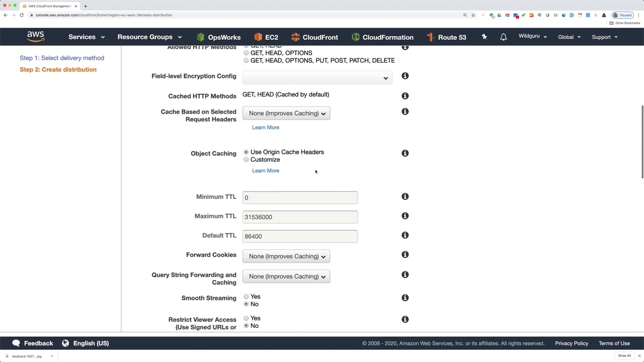Enable Smooth Streaming with Yes

[246, 297]
